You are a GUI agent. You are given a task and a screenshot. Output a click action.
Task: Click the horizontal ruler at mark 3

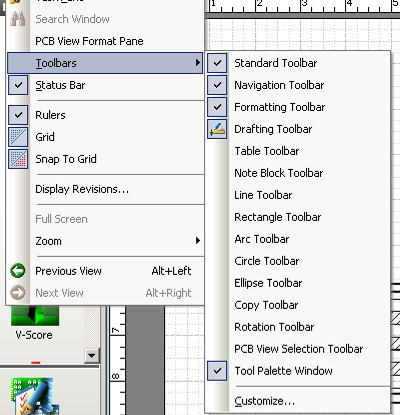[x=304, y=5]
